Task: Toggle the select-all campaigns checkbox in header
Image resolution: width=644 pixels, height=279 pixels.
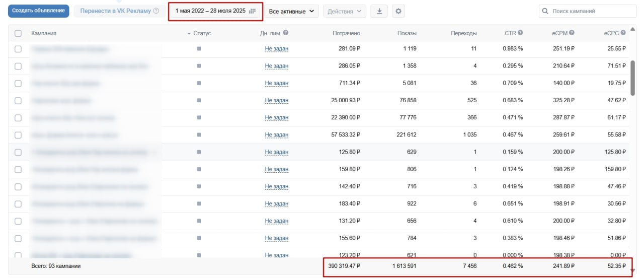Action: click(18, 33)
